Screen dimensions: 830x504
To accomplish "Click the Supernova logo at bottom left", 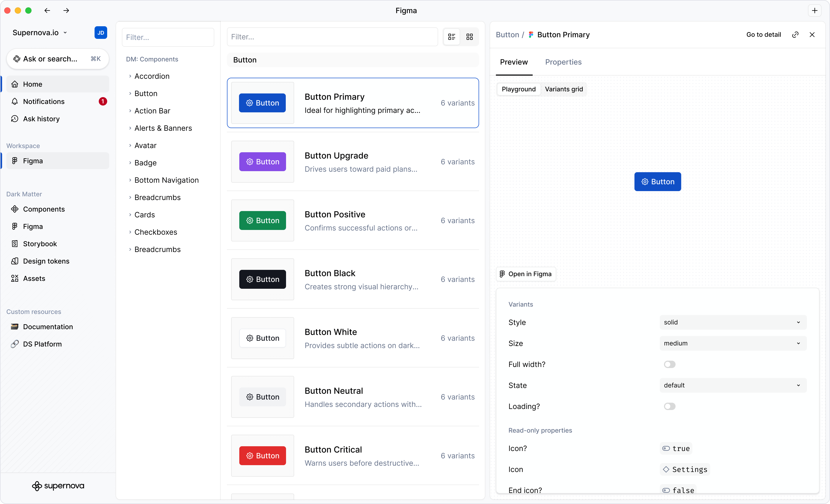I will pos(58,486).
